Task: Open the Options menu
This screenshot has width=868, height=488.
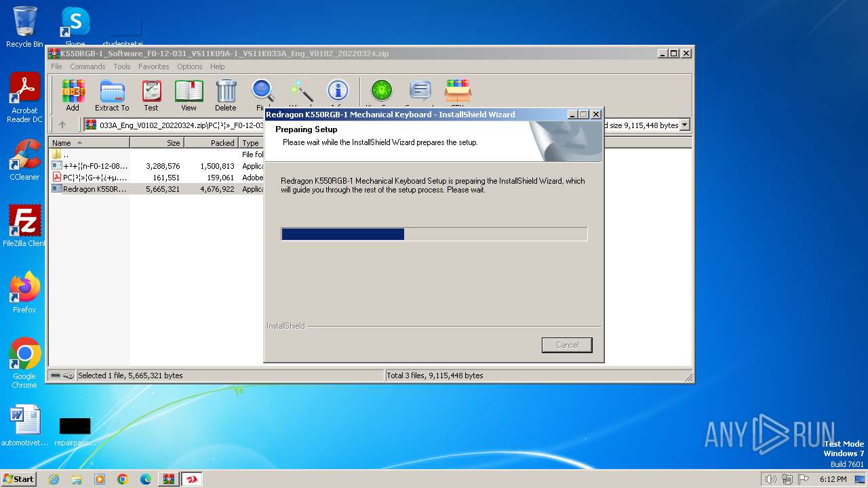Action: point(190,66)
